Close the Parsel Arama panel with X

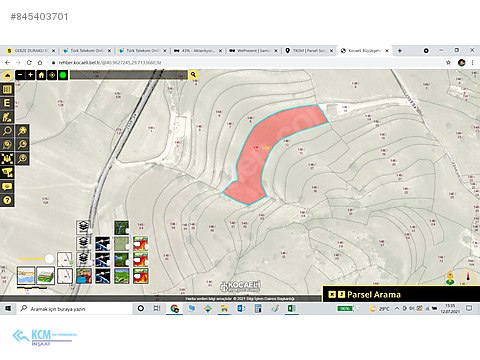(332, 294)
